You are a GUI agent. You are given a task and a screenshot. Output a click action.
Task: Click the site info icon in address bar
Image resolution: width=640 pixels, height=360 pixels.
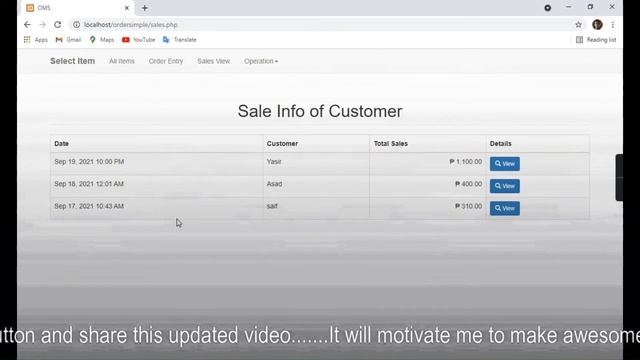[x=76, y=24]
